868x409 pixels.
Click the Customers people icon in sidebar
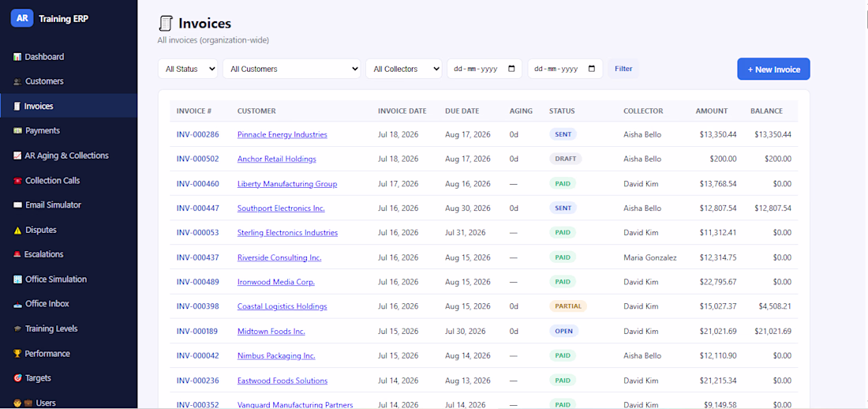17,81
